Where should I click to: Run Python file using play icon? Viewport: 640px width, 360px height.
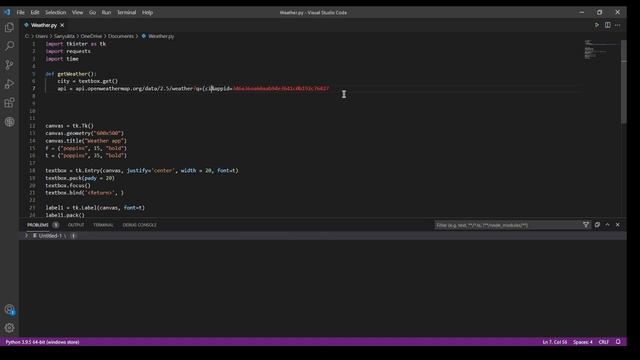click(597, 25)
